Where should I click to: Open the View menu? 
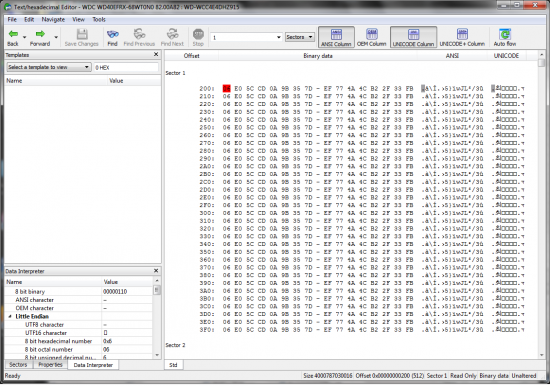78,20
